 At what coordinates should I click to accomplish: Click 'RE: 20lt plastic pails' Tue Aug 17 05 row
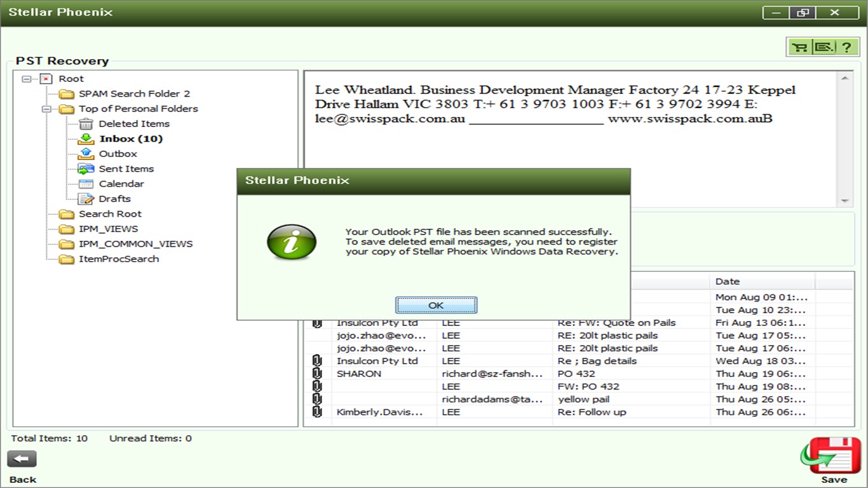(578, 335)
